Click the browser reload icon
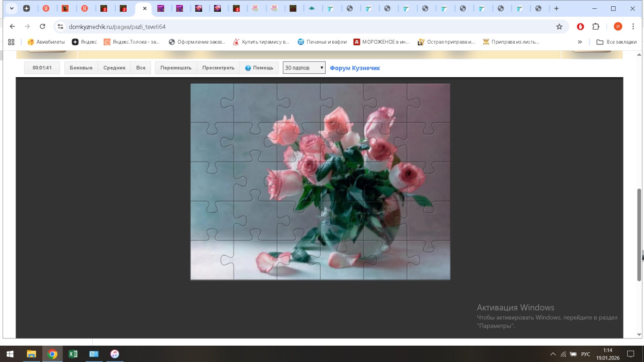Viewport: 644px width, 362px height. (42, 26)
